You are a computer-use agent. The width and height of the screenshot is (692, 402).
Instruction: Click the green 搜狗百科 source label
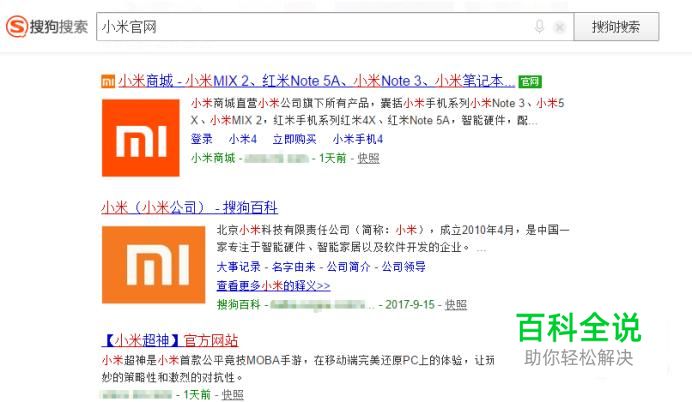click(x=238, y=304)
